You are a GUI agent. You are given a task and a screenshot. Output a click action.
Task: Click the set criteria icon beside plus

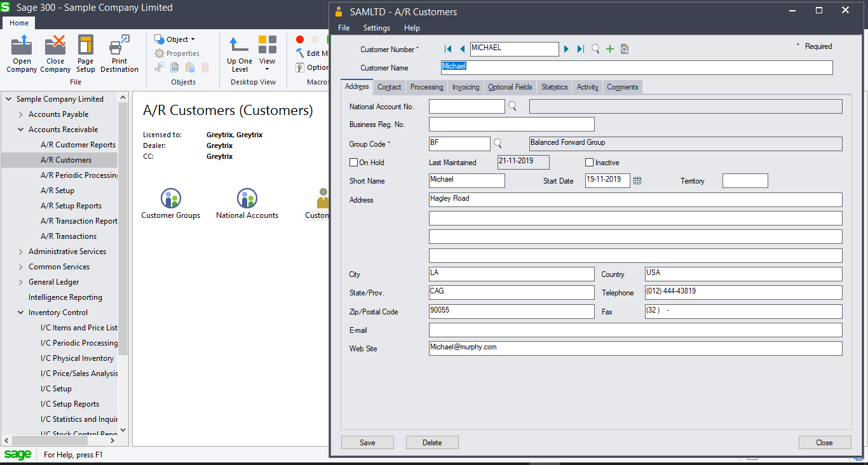(x=625, y=49)
